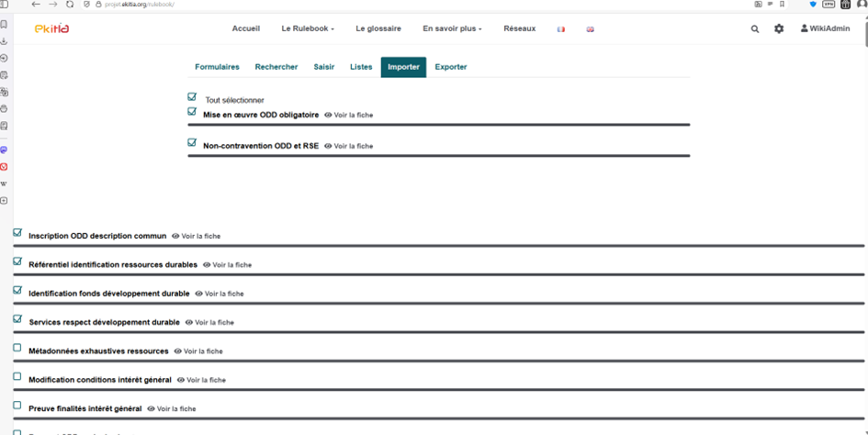
Task: Switch language with the British flag
Action: [590, 29]
